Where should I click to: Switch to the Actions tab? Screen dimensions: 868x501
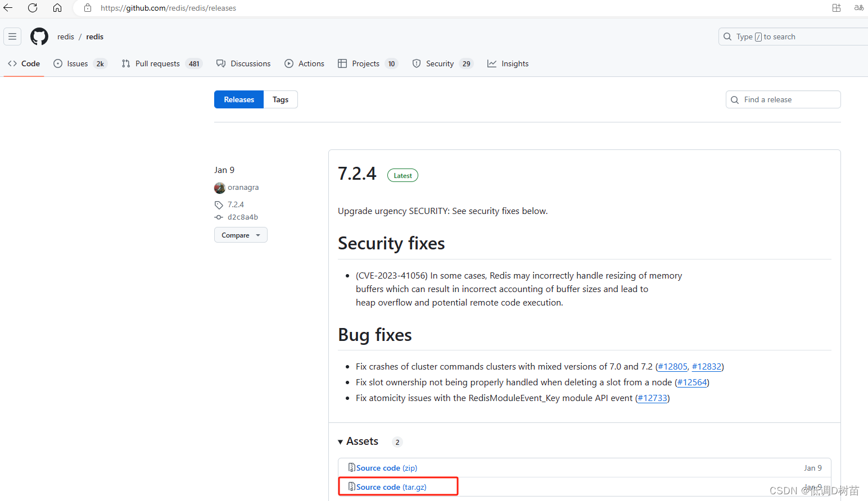pyautogui.click(x=304, y=63)
